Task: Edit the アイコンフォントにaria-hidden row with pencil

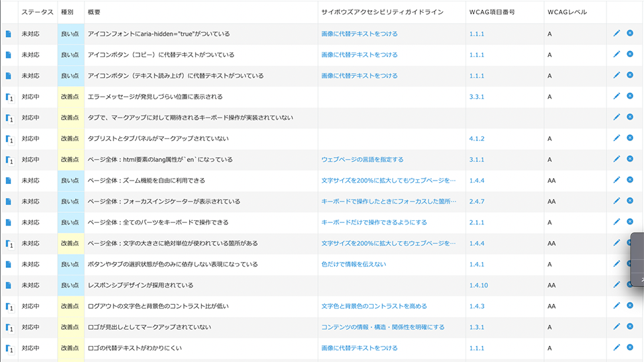Action: (x=616, y=34)
